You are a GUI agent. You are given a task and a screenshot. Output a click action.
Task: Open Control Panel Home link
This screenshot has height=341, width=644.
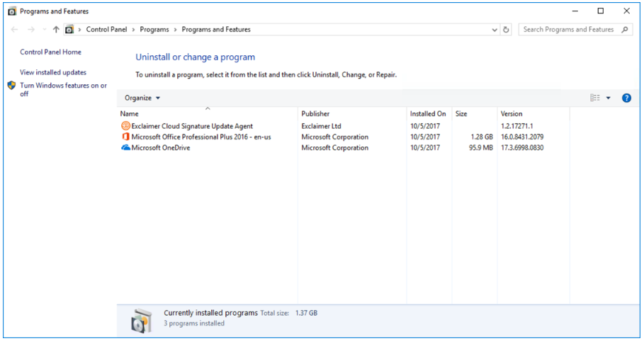pyautogui.click(x=50, y=52)
